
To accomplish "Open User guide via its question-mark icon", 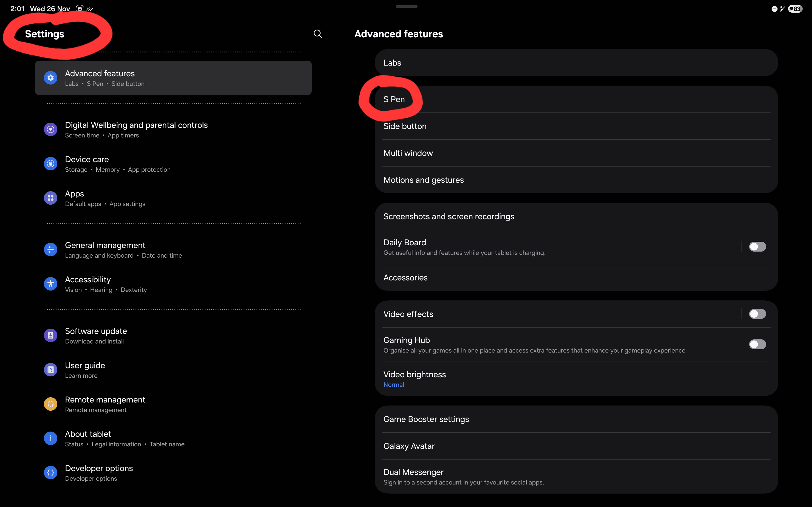I will (x=50, y=370).
